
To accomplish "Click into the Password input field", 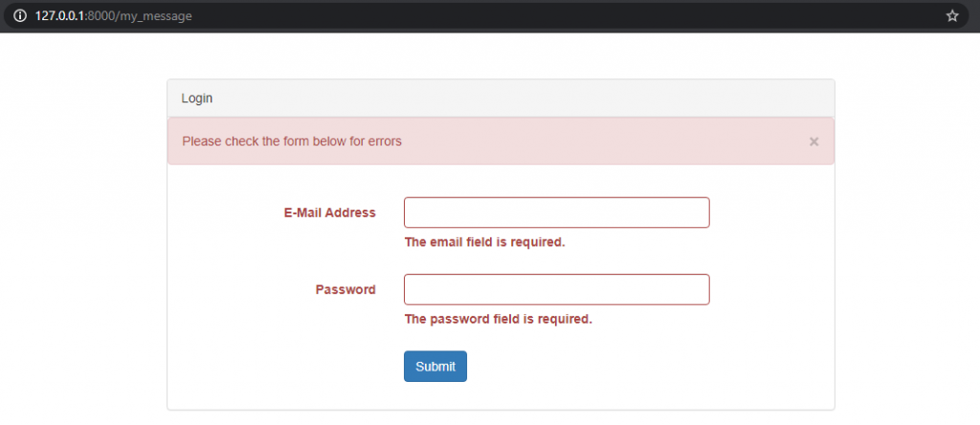I will pyautogui.click(x=556, y=289).
